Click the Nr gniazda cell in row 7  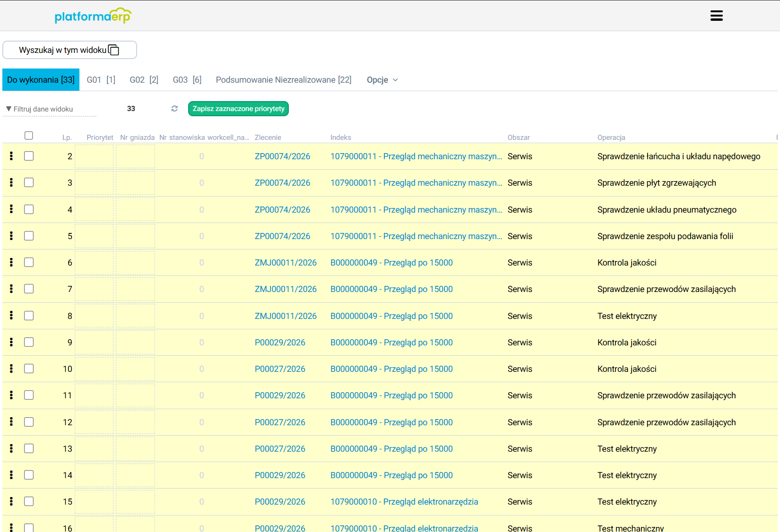click(135, 289)
